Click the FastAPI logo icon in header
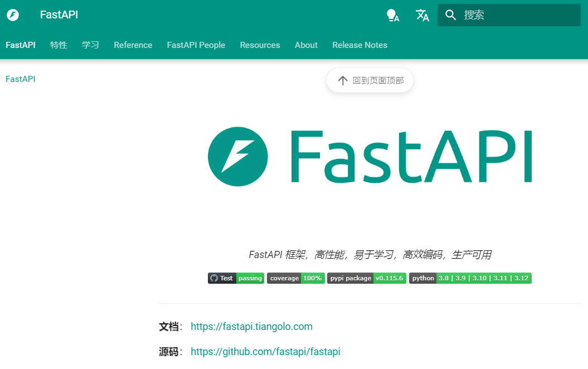Image resolution: width=588 pixels, height=369 pixels. 13,15
